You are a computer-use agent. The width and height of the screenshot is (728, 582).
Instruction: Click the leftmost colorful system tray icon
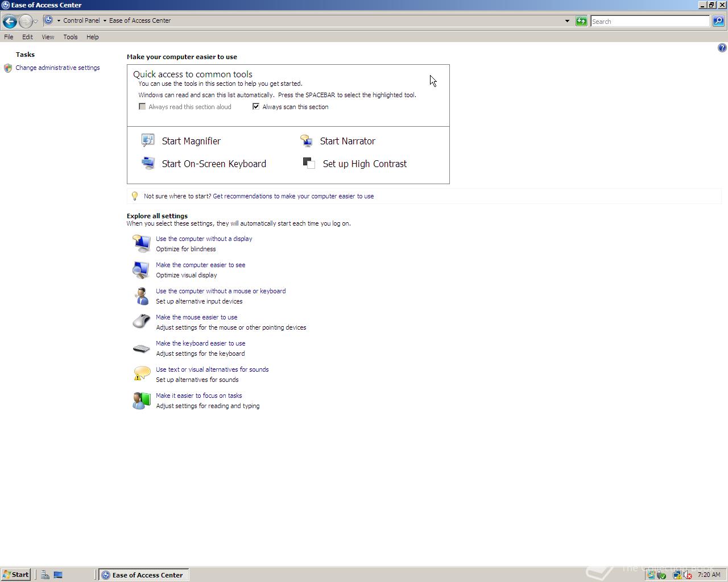(x=651, y=575)
